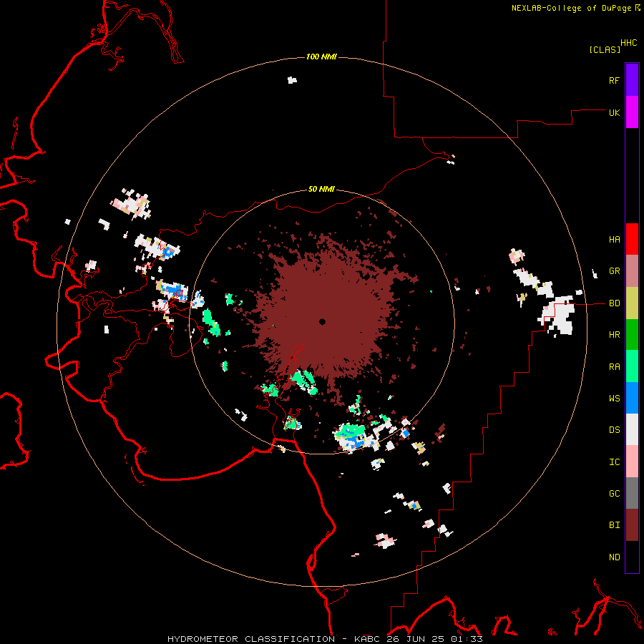The image size is (644, 644).
Task: Click the [CLAS] units label
Action: tap(605, 49)
